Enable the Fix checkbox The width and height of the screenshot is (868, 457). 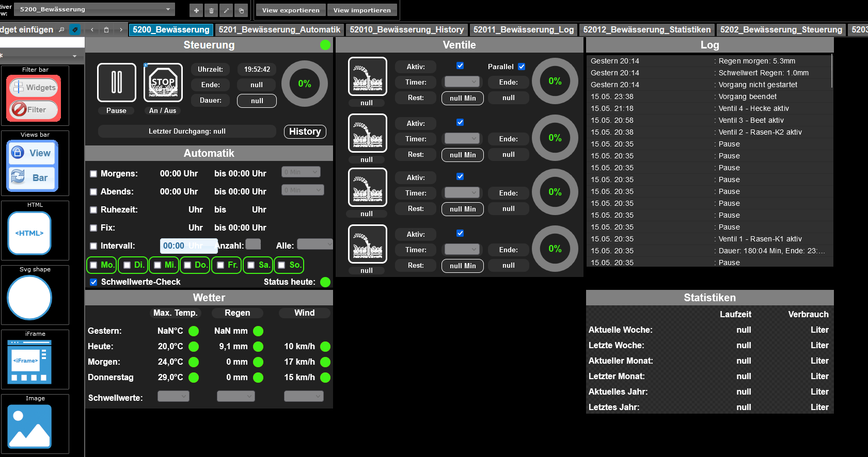coord(93,228)
